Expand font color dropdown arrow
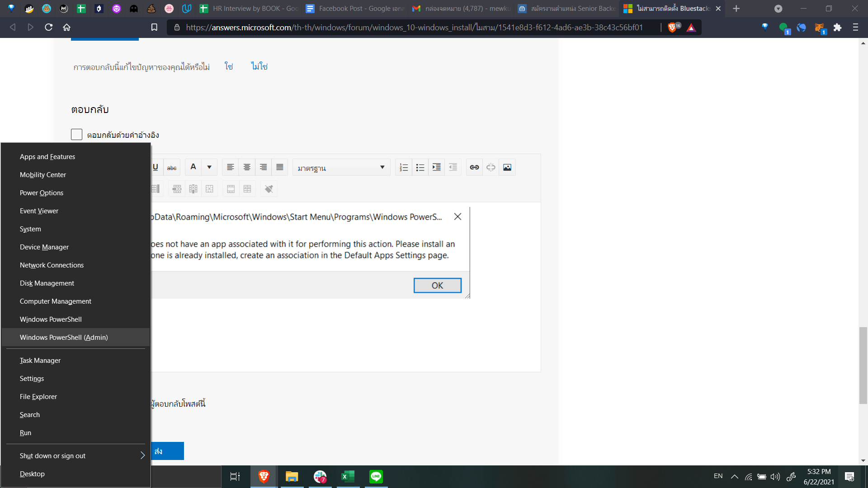Screen dimensions: 868x488 tap(209, 168)
